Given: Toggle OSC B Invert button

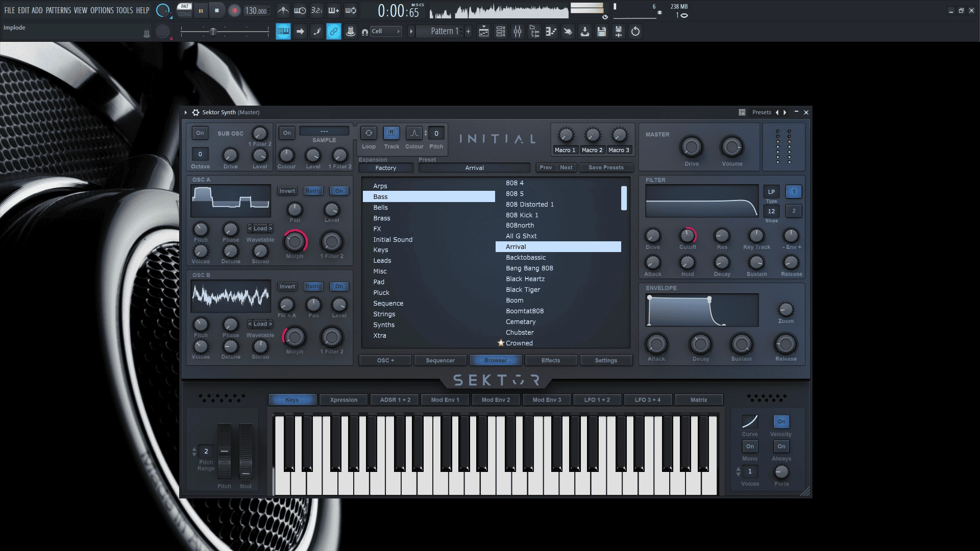Looking at the screenshot, I should (287, 287).
